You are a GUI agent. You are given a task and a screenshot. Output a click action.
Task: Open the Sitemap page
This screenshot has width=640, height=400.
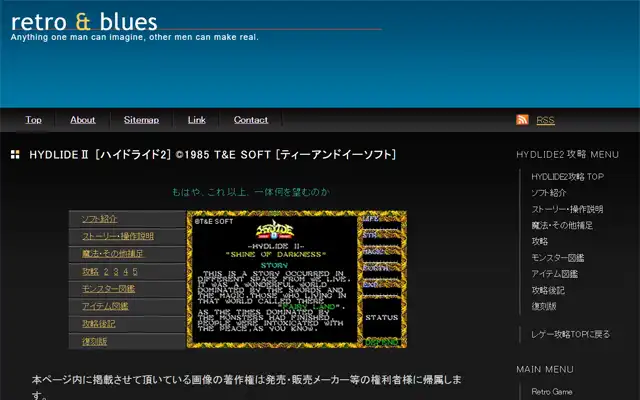141,120
